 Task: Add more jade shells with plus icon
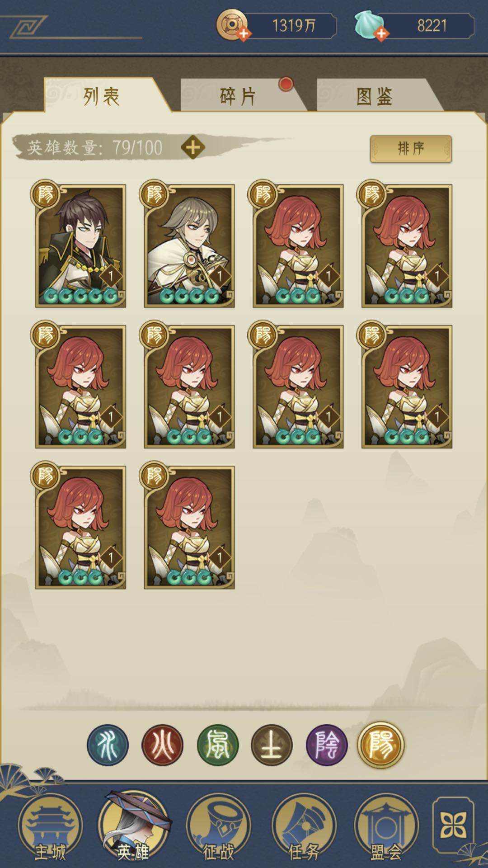[x=381, y=34]
